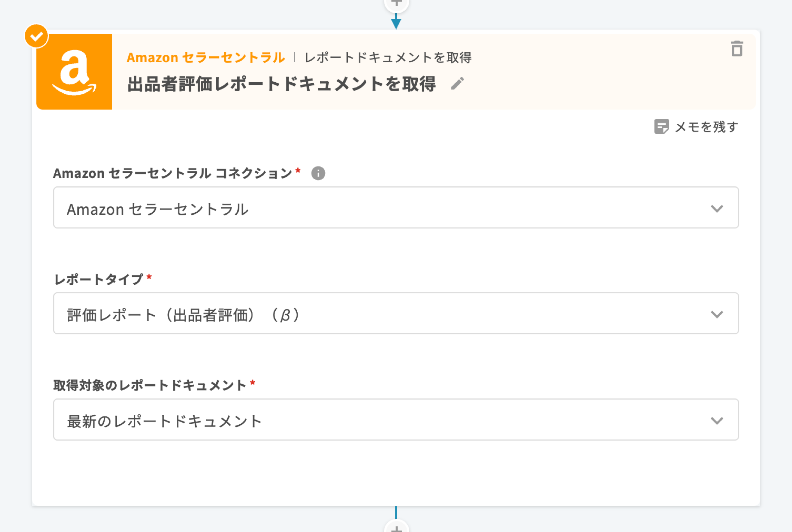The width and height of the screenshot is (792, 532).
Task: Click the info icon beside コネクション label
Action: (318, 173)
